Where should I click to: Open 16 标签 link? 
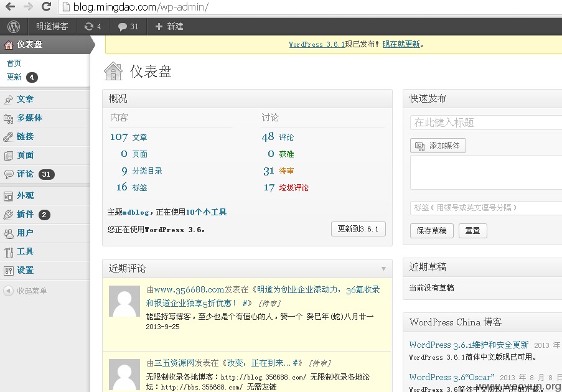click(x=131, y=187)
